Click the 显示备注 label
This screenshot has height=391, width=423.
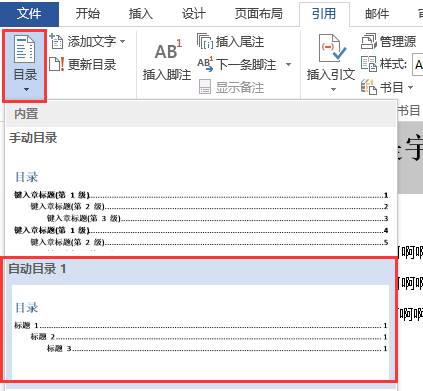[240, 88]
